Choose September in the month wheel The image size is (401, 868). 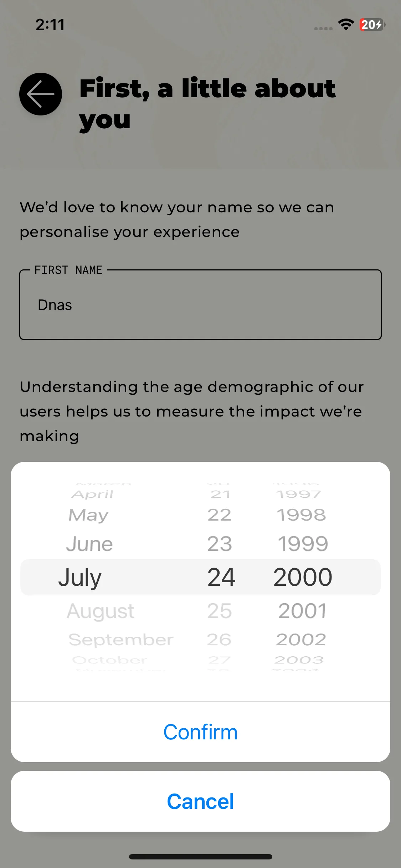click(x=121, y=640)
